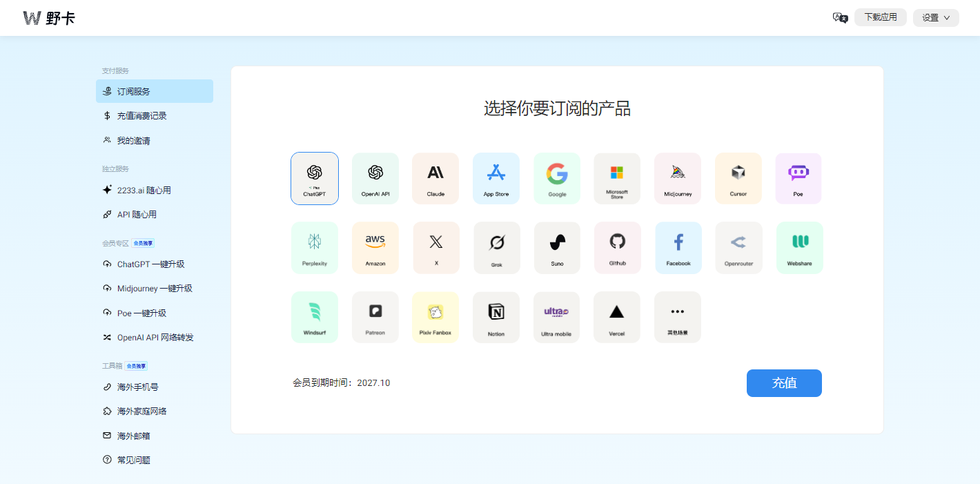The height and width of the screenshot is (484, 980).
Task: Choose the Midjourney subscription icon
Action: [677, 178]
